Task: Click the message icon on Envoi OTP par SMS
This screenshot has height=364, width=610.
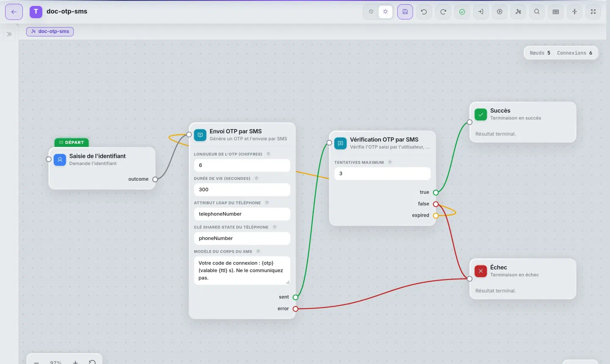Action: pos(200,135)
